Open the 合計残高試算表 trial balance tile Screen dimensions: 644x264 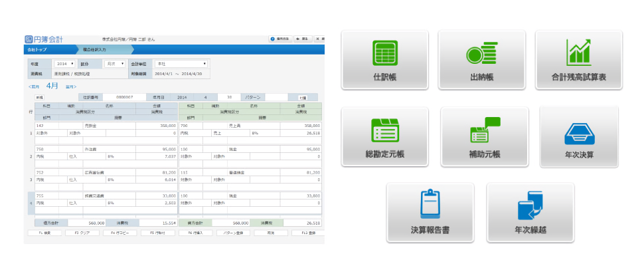tap(579, 60)
